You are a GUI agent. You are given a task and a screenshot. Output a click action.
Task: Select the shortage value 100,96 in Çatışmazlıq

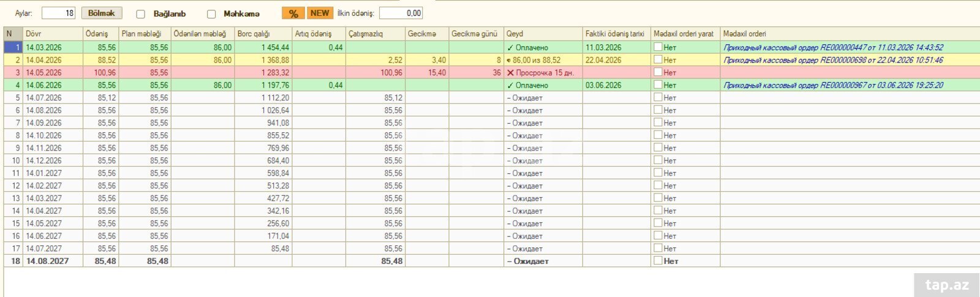pyautogui.click(x=375, y=72)
